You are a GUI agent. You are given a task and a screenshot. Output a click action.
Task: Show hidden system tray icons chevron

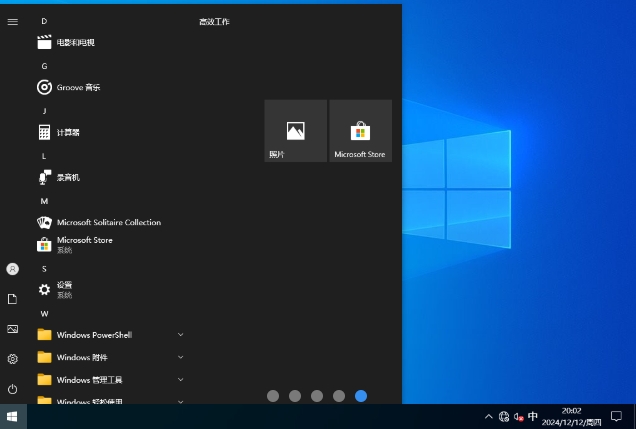point(488,416)
